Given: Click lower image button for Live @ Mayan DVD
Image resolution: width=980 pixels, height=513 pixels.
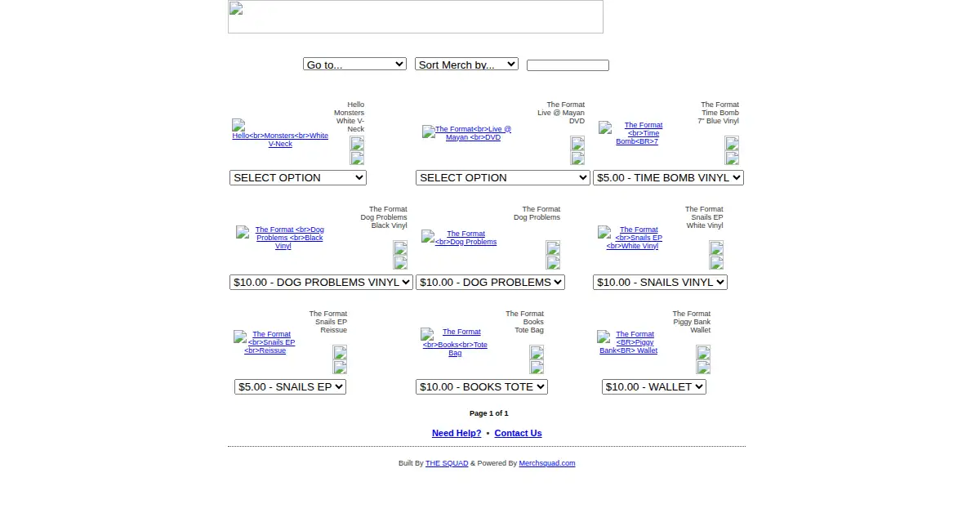Looking at the screenshot, I should click(577, 158).
